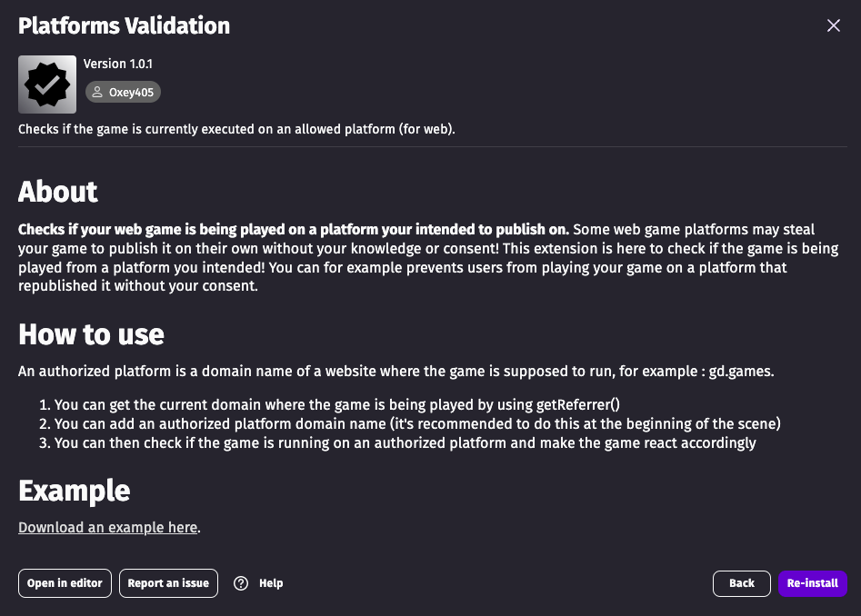Screen dimensions: 861x616
Task: Re-install the Platforms Validation extension
Action: tap(812, 583)
